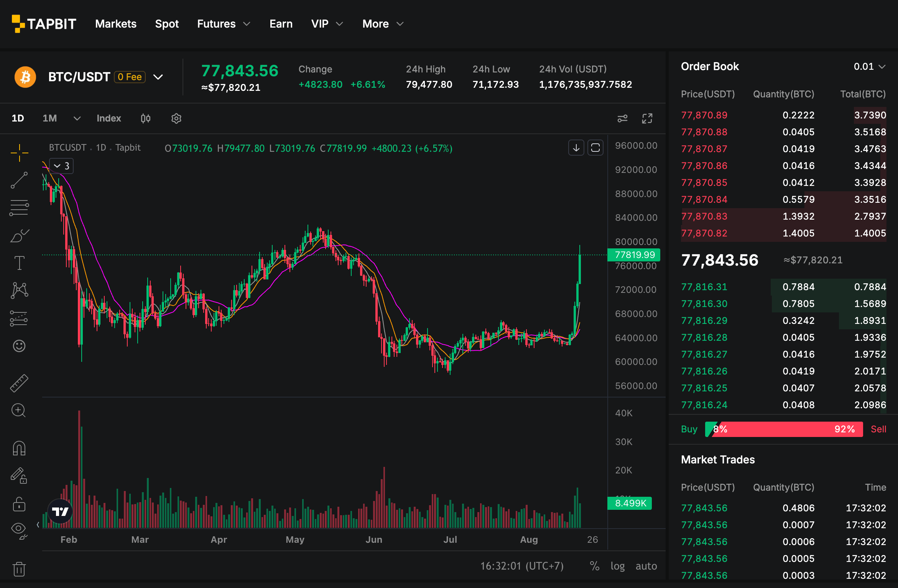
Task: Open the Fibonacci retracement tools
Action: click(x=19, y=208)
